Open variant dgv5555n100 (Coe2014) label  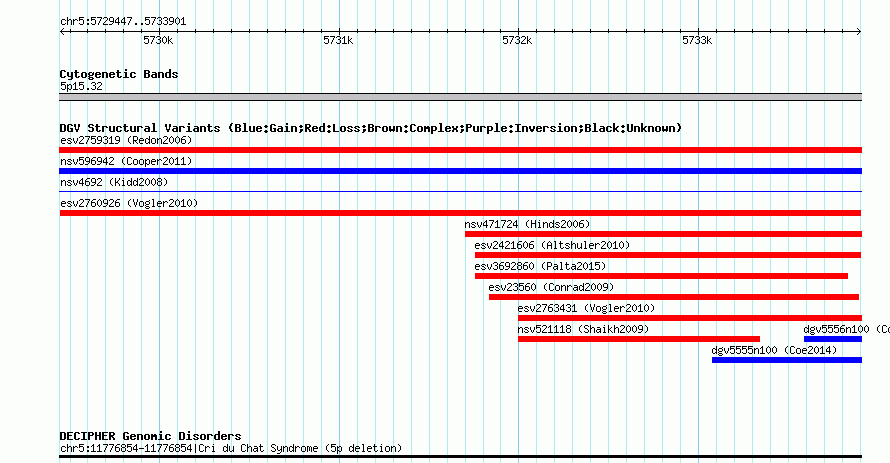pyautogui.click(x=774, y=350)
